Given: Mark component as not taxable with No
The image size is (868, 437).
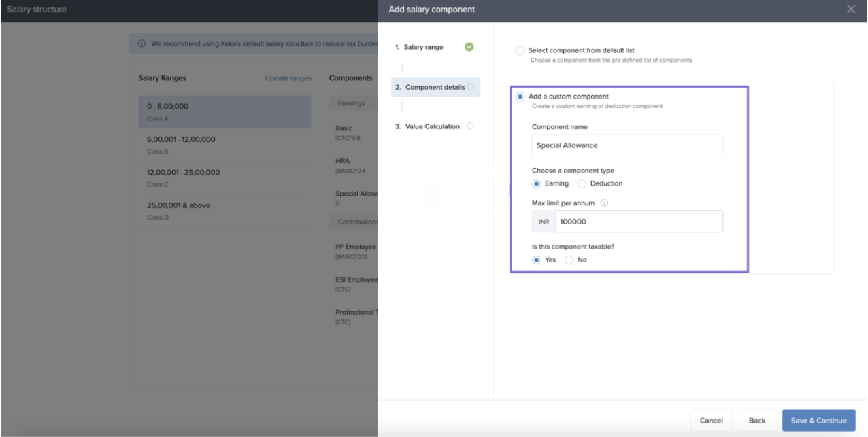Looking at the screenshot, I should point(569,260).
